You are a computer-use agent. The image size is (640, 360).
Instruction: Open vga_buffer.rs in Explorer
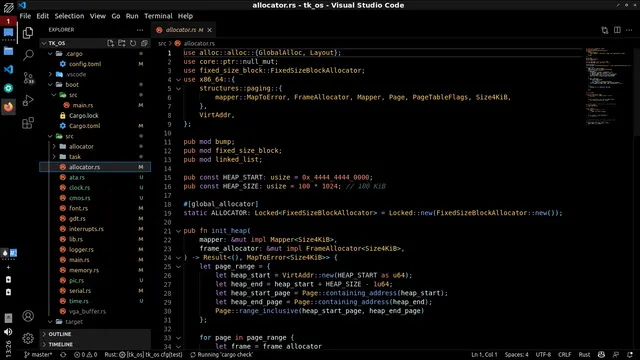pyautogui.click(x=87, y=311)
